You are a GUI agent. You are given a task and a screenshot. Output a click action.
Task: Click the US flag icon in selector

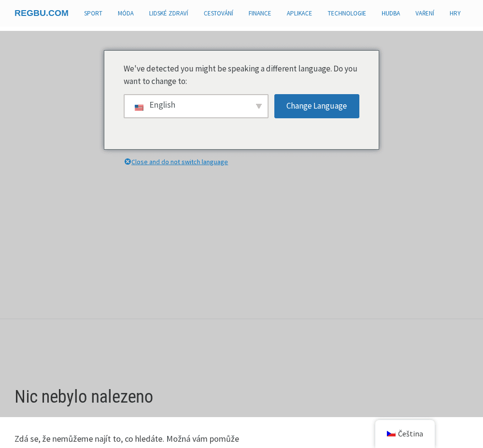[139, 108]
